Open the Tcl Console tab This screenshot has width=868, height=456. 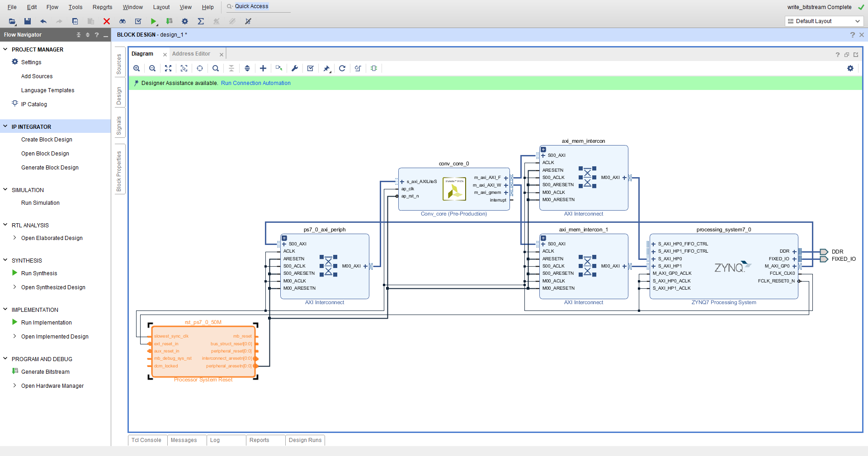click(146, 440)
